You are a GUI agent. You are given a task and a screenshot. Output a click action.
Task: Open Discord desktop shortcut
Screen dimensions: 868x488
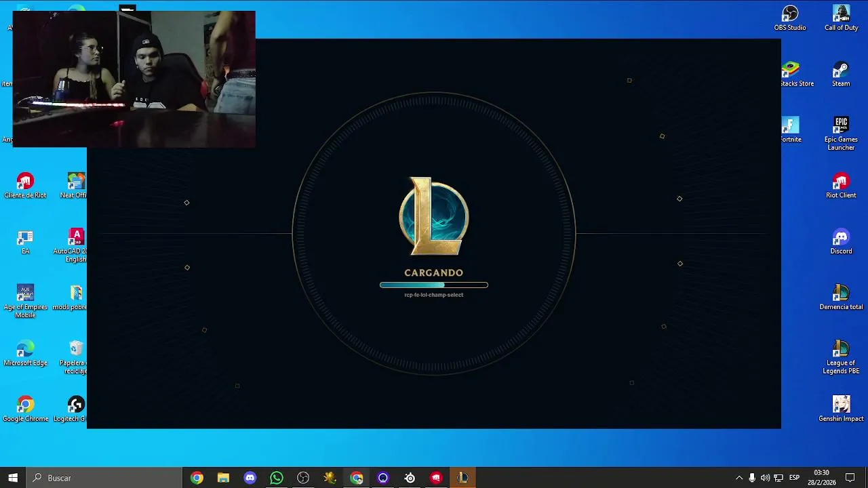841,241
